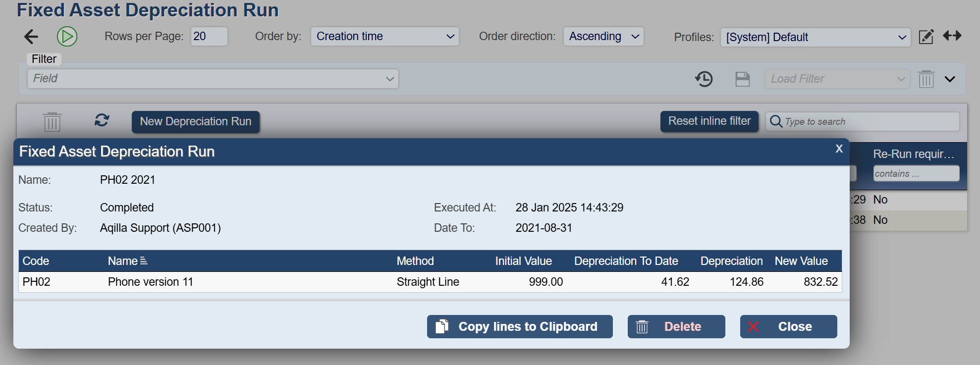Screen dimensions: 980x365
Task: Open the Profiles dropdown
Action: pos(815,38)
